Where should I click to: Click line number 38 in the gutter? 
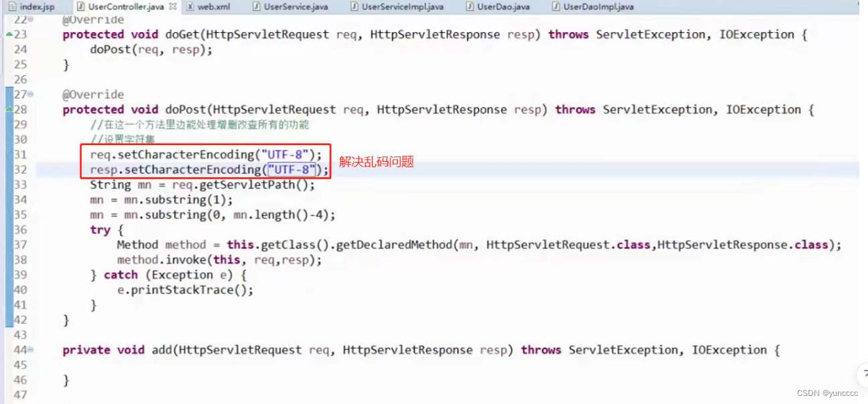[x=20, y=260]
